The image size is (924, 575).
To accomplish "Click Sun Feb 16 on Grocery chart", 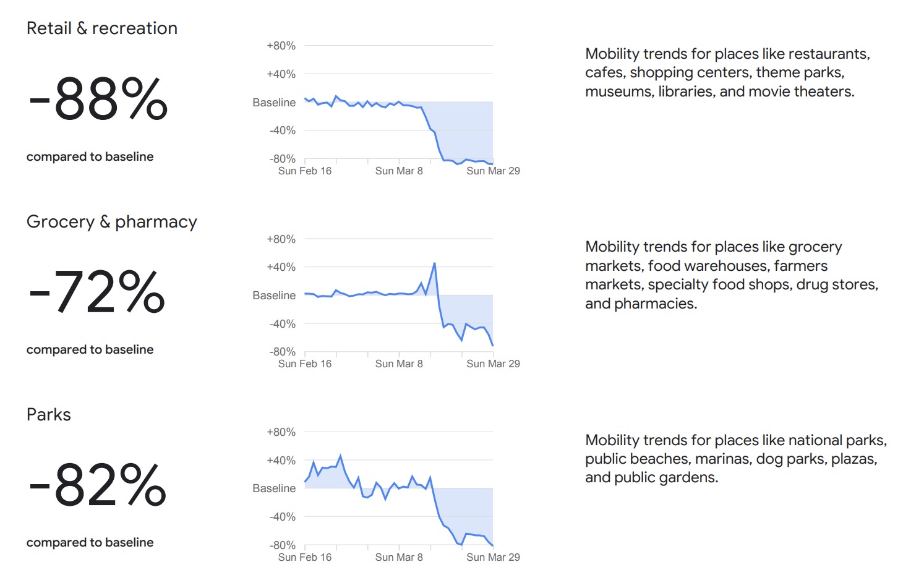I will tap(305, 364).
